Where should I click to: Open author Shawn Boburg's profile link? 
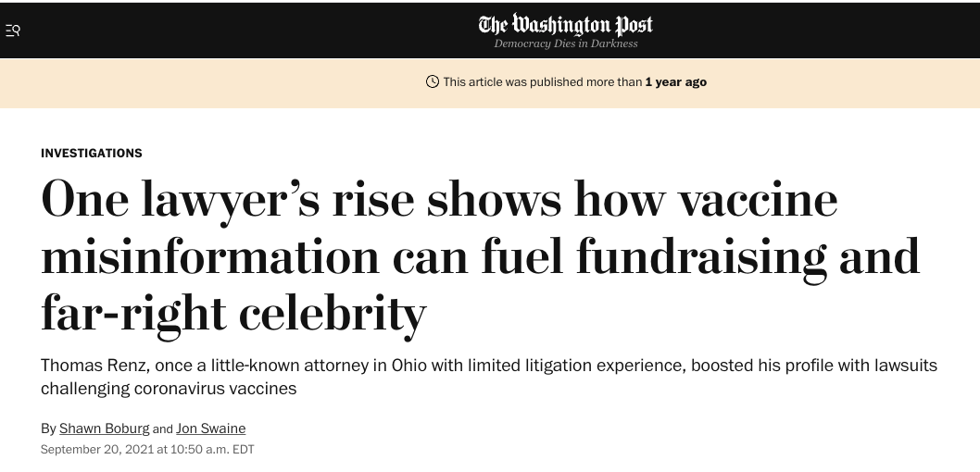[105, 429]
